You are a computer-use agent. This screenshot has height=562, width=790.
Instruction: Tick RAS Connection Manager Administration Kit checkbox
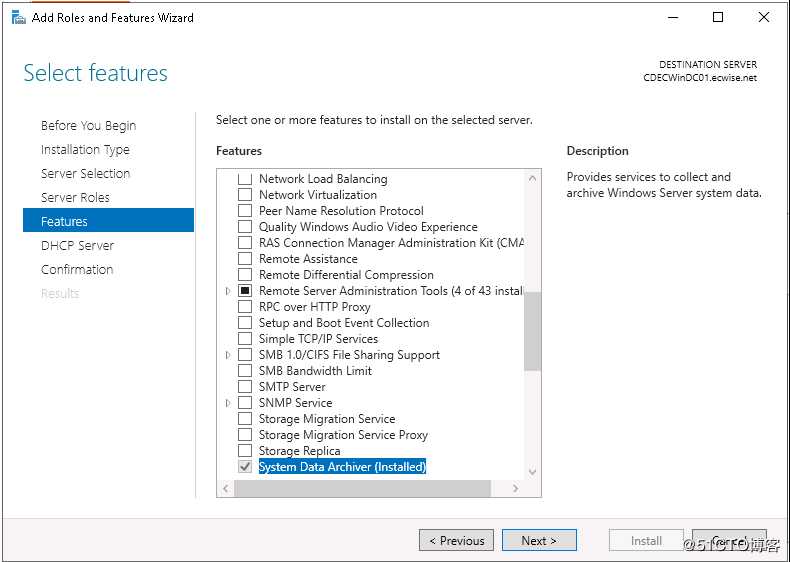245,243
